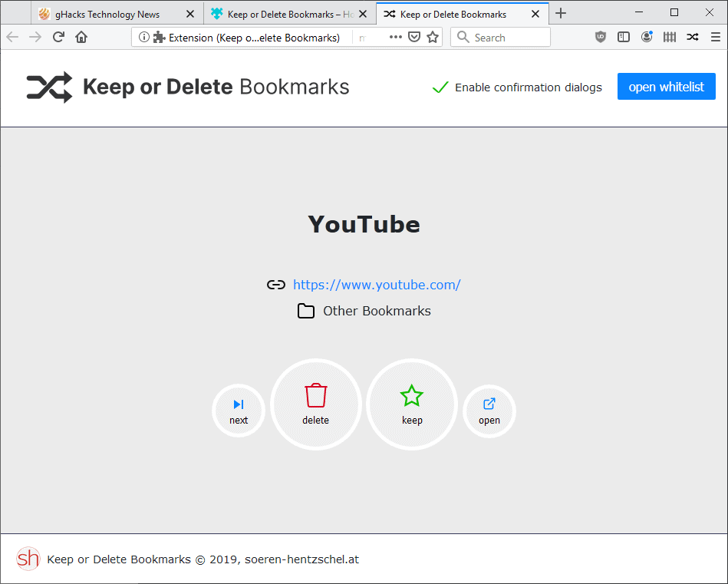The image size is (728, 584).
Task: Click the YouTube bookmark title
Action: pyautogui.click(x=364, y=224)
